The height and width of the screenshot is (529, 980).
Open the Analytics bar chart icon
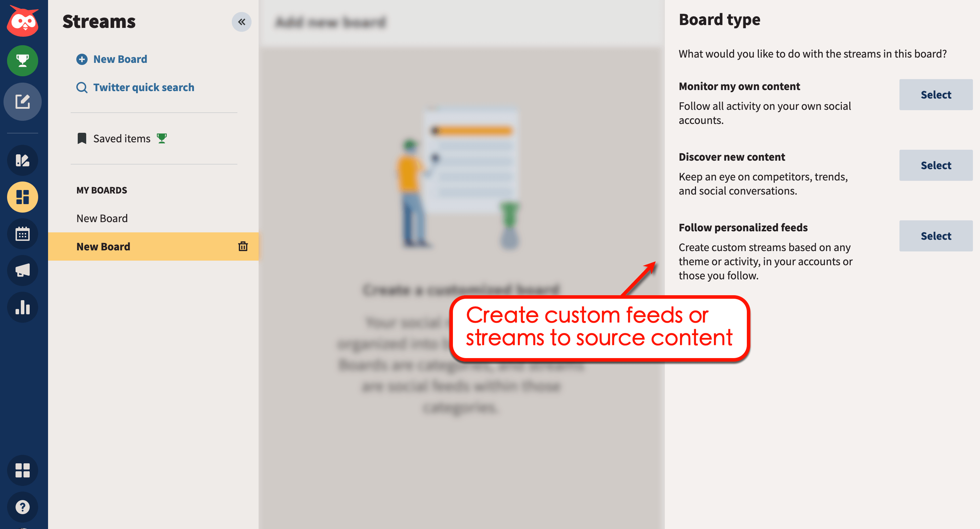23,307
